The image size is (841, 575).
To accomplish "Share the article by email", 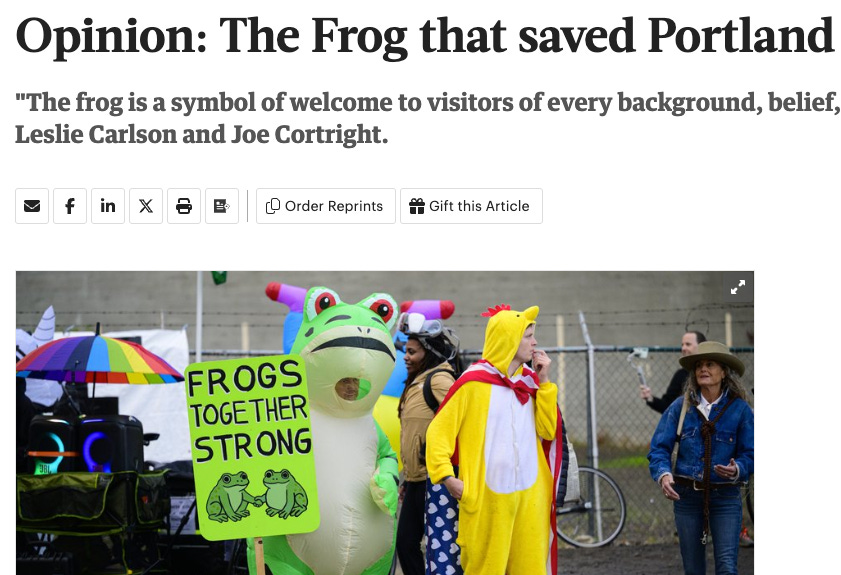I will pos(32,206).
